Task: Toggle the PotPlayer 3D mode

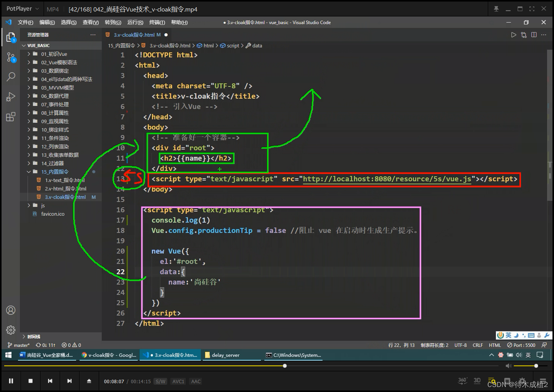Action: pyautogui.click(x=477, y=381)
